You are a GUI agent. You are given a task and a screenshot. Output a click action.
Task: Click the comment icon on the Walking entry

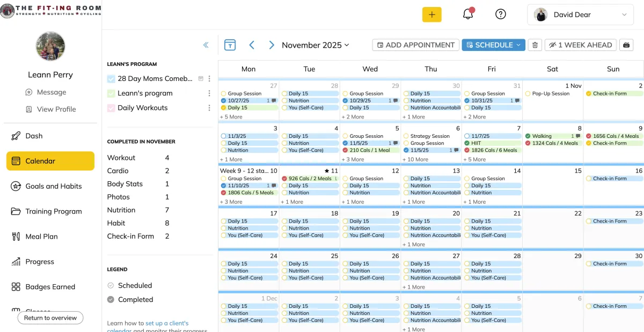[579, 136]
